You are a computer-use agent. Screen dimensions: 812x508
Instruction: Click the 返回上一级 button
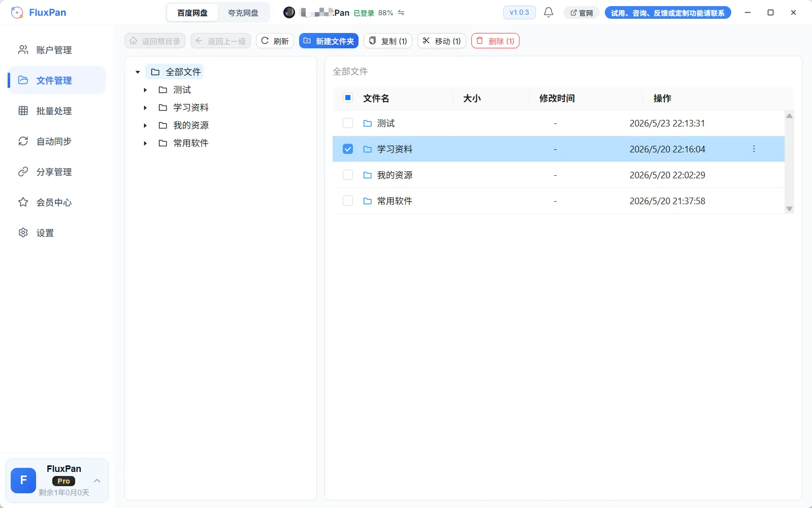tap(220, 41)
